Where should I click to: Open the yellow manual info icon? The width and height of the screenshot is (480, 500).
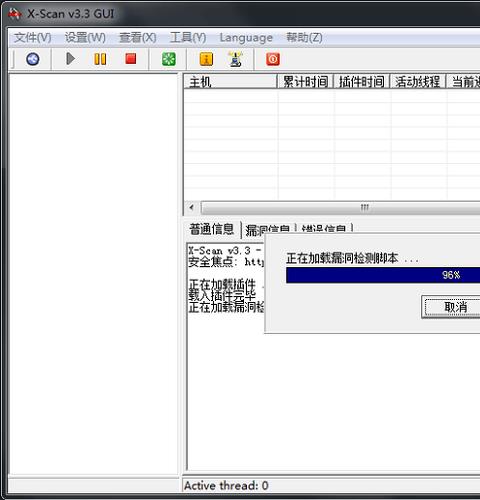pos(206,59)
